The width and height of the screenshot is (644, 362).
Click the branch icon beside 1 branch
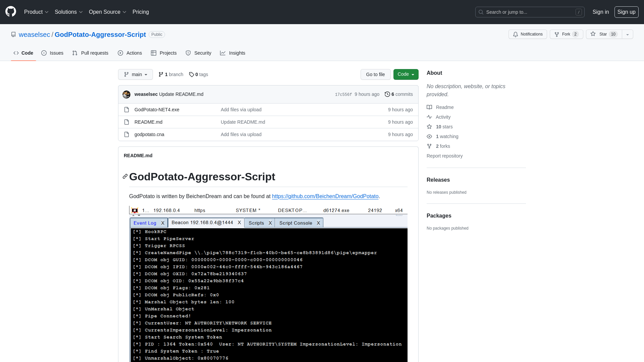tap(161, 74)
